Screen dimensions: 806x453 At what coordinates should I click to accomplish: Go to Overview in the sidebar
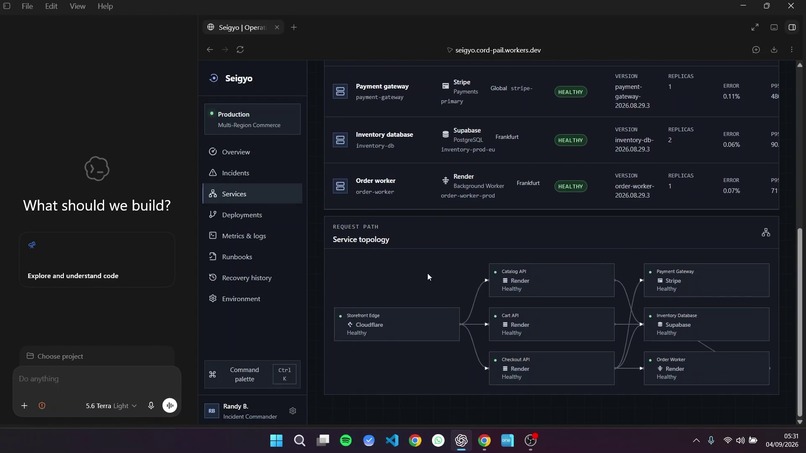click(x=252, y=152)
